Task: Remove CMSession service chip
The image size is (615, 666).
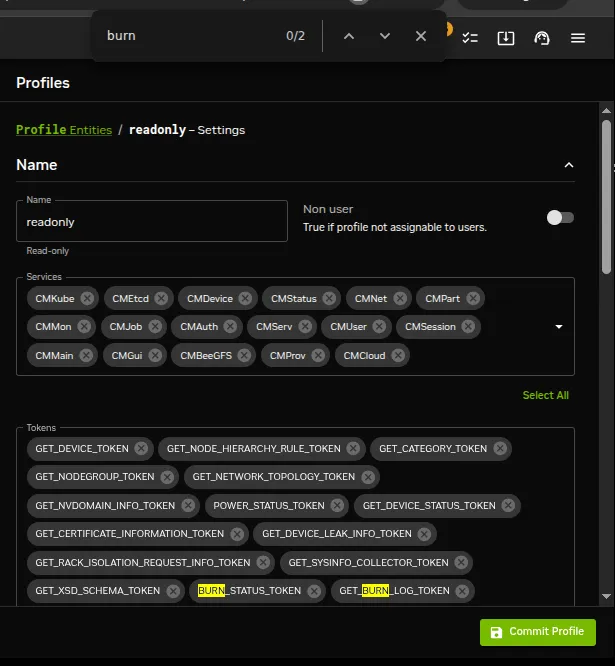Action: pos(468,326)
